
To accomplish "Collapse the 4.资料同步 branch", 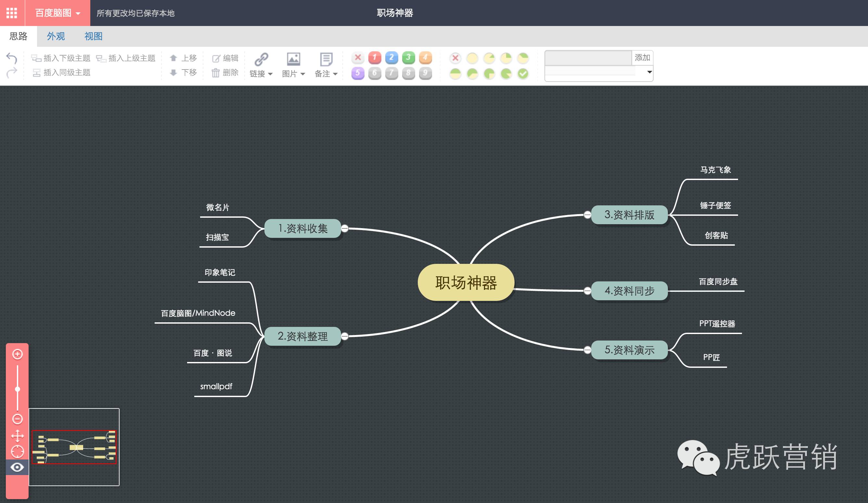I will point(587,291).
